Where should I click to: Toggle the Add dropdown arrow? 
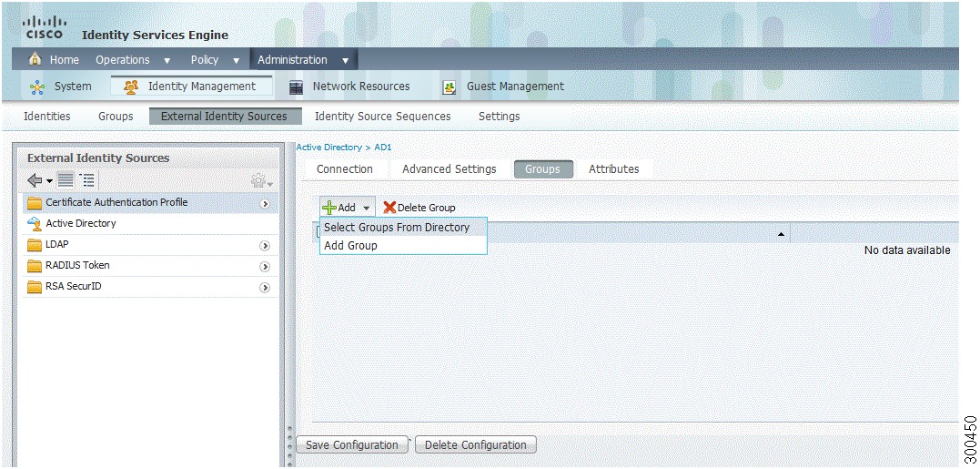(367, 209)
